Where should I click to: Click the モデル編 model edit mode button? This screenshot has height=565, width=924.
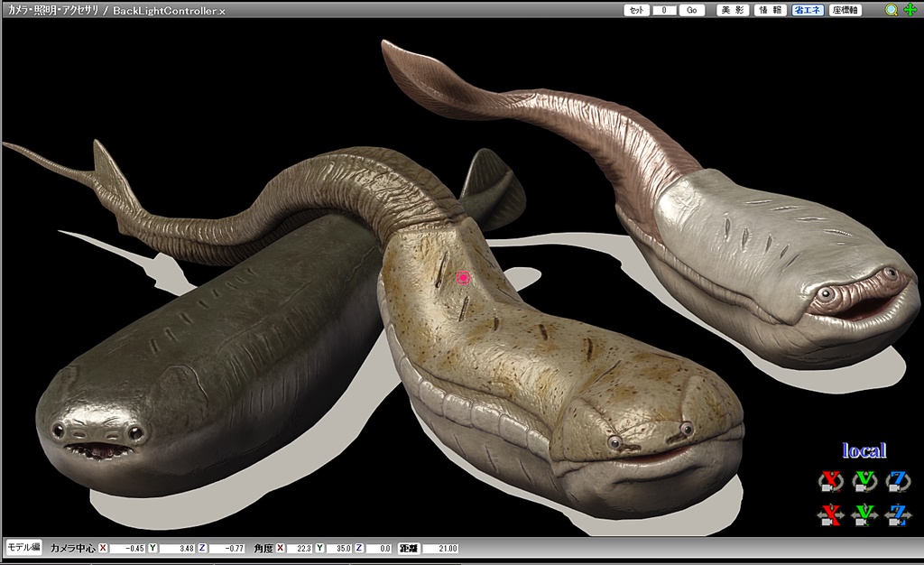tap(23, 547)
